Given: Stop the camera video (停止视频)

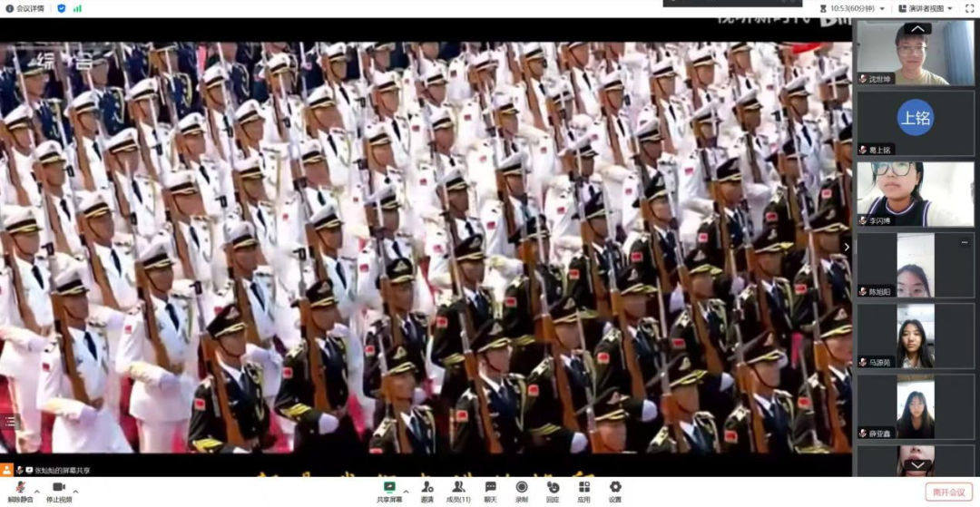Looking at the screenshot, I should (59, 491).
